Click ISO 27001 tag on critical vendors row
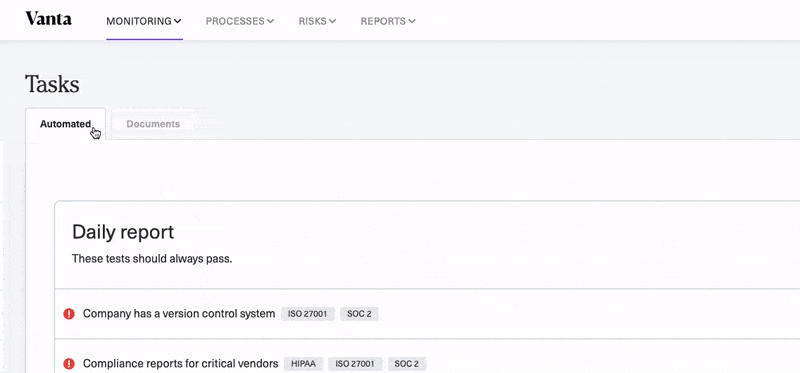800x373 pixels. pyautogui.click(x=355, y=364)
